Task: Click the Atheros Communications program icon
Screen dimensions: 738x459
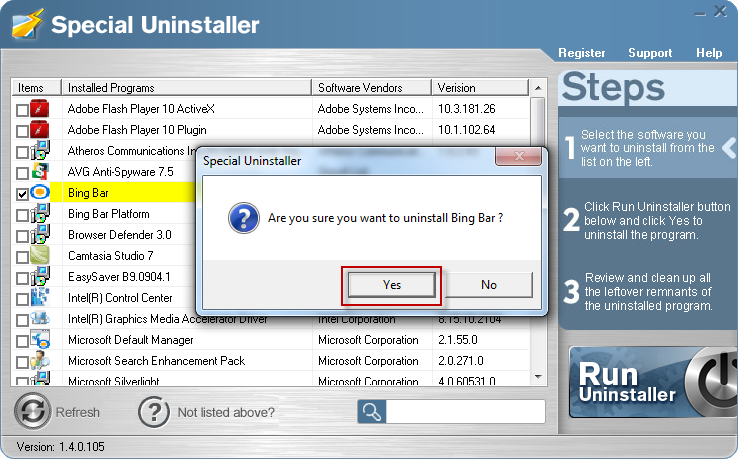Action: point(40,151)
